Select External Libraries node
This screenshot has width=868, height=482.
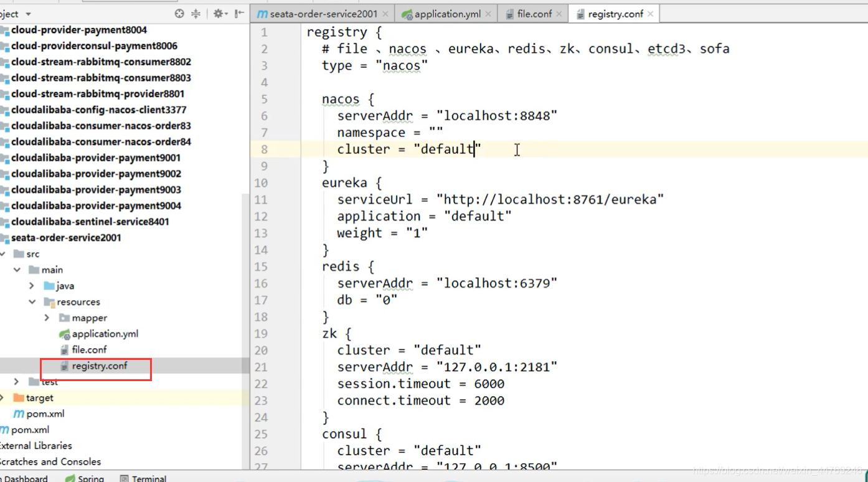tap(35, 446)
